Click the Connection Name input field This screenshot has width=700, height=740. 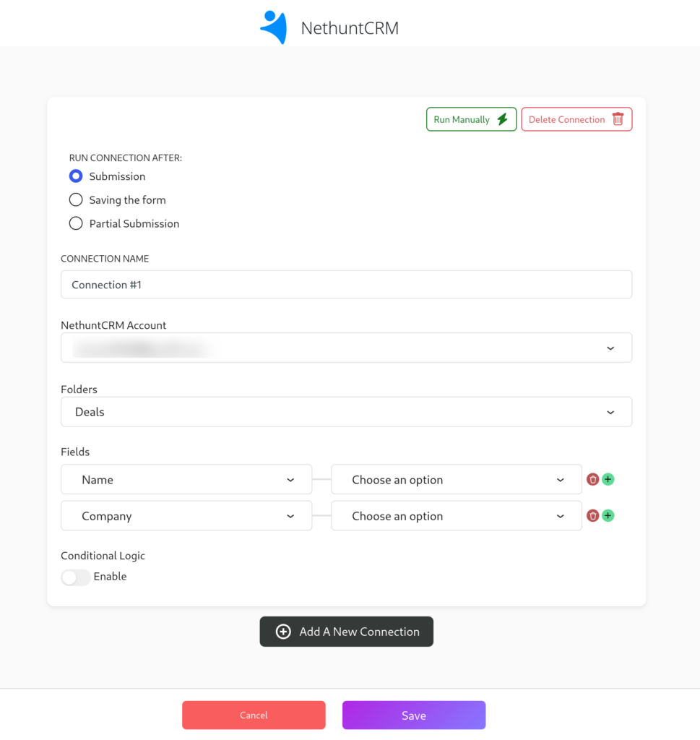(346, 285)
